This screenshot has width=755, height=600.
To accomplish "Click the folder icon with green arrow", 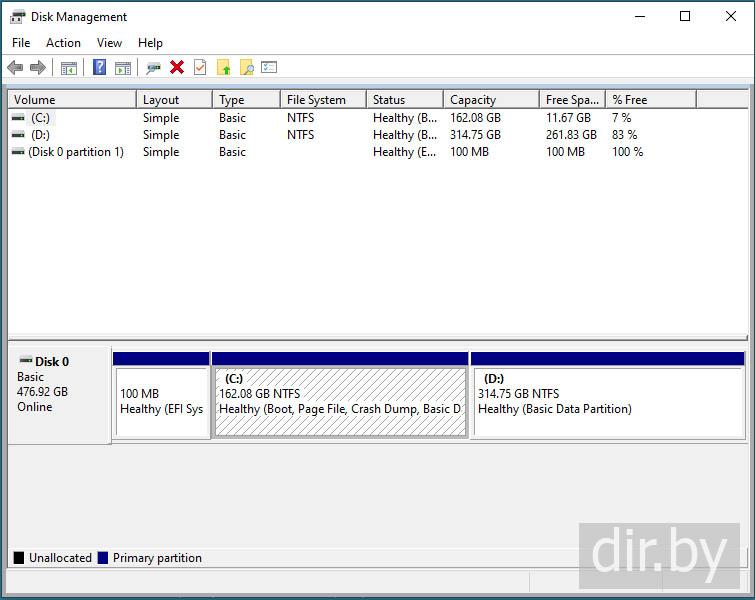I will (x=223, y=67).
